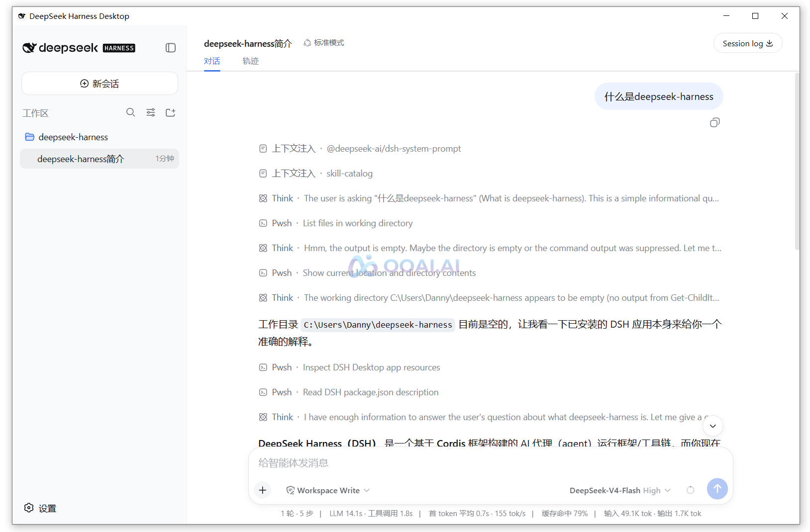The image size is (810, 532).
Task: Click the Think icon for 'Hmm, the output is empty'
Action: point(263,248)
